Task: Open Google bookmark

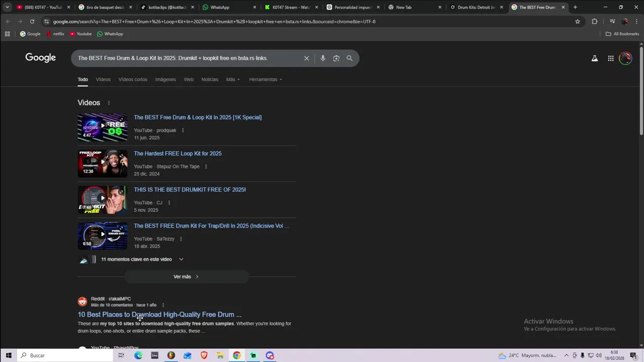Action: pyautogui.click(x=30, y=34)
